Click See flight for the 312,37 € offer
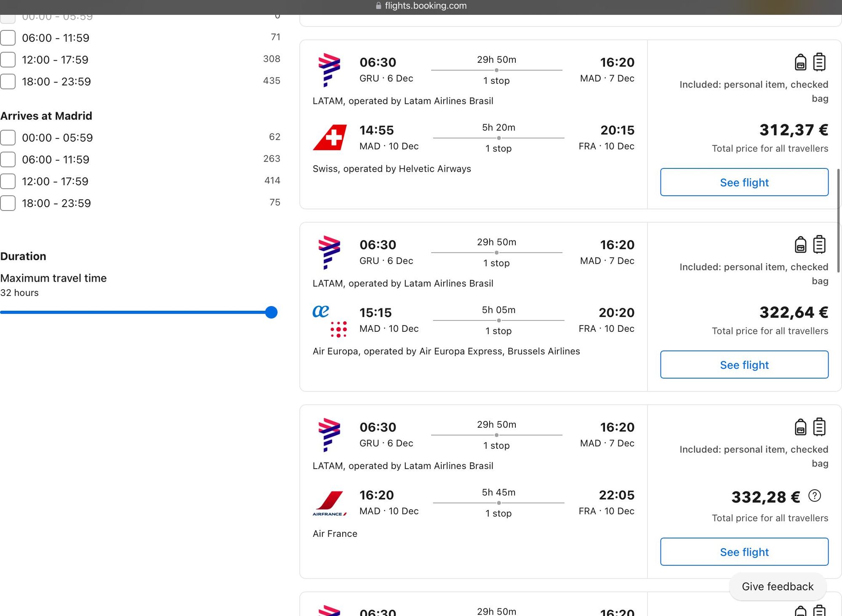The width and height of the screenshot is (842, 616). [744, 182]
